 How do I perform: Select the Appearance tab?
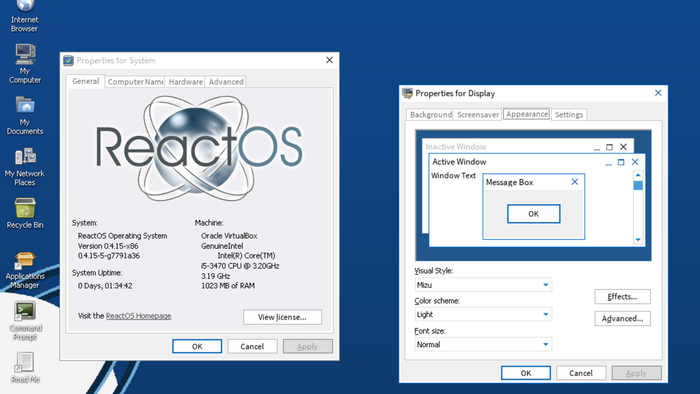[527, 114]
